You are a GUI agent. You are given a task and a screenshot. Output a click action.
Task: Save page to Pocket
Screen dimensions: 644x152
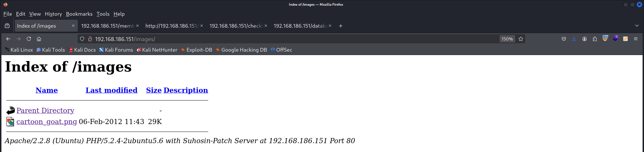[x=564, y=39]
